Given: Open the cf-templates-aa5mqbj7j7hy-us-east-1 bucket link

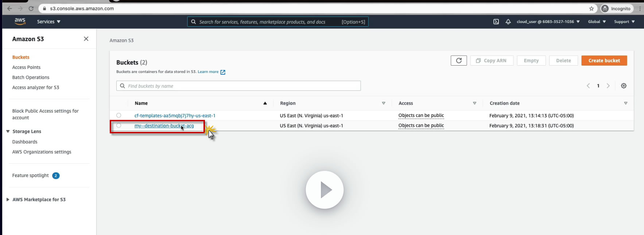Looking at the screenshot, I should pos(175,115).
